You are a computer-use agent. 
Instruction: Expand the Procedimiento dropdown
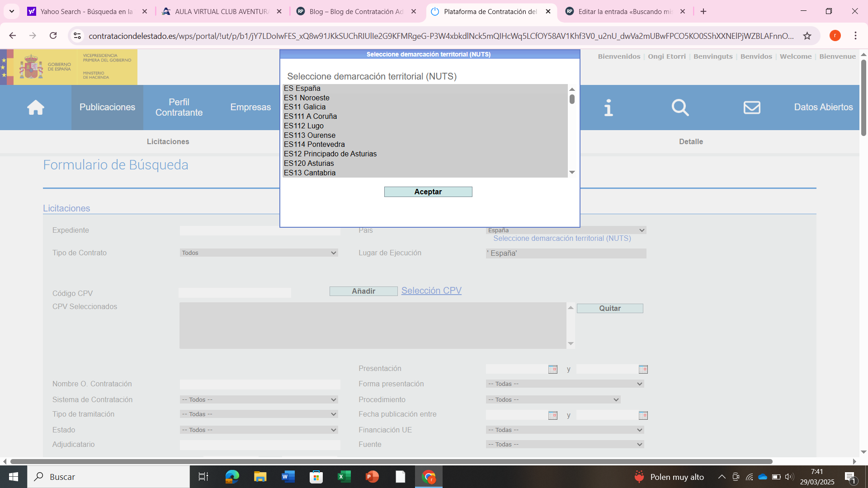(x=552, y=400)
